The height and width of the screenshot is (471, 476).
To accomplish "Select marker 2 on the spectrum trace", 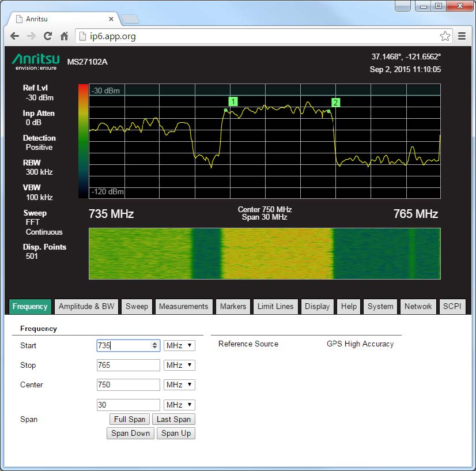I will point(335,103).
